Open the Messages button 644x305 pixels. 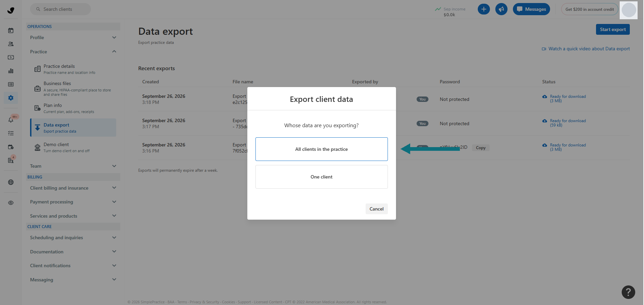click(531, 9)
